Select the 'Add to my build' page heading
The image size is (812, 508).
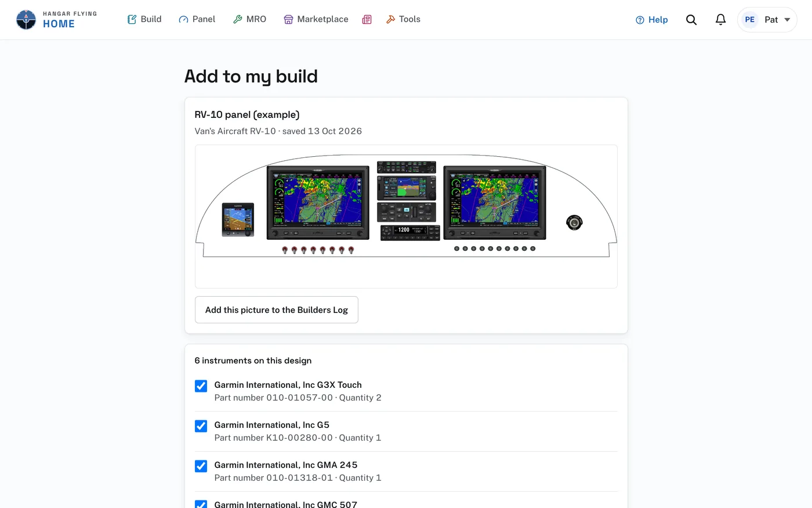pyautogui.click(x=251, y=77)
